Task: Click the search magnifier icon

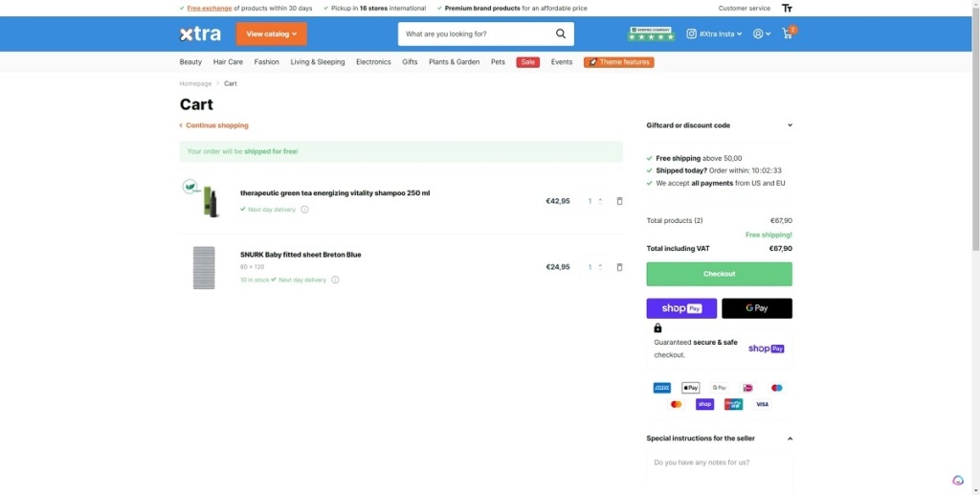Action: (561, 34)
